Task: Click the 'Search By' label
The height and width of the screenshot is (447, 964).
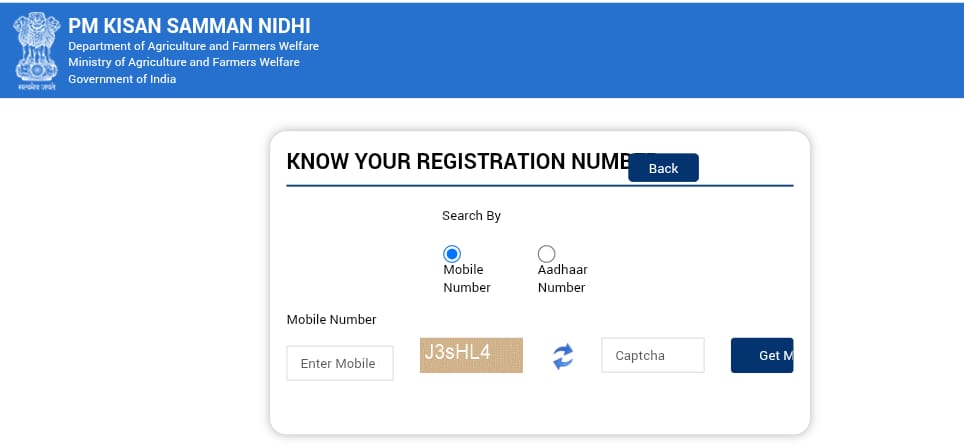Action: coord(472,216)
